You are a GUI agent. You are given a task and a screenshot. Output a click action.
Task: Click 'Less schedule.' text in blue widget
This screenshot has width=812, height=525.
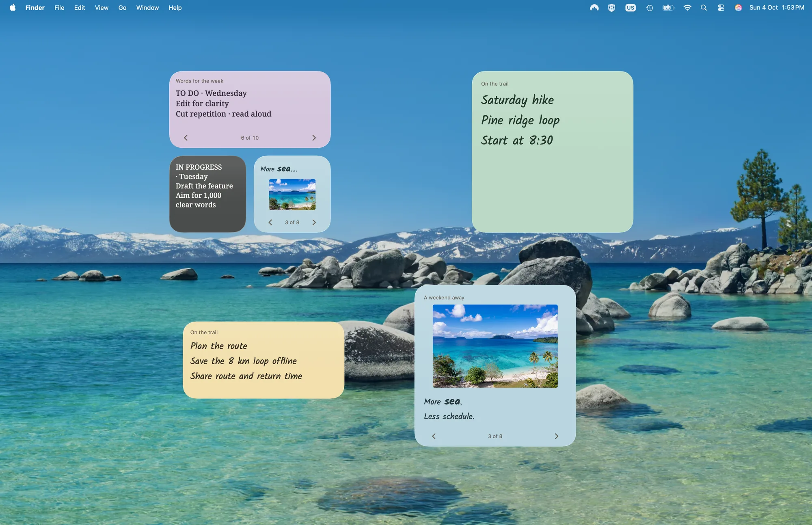(x=449, y=416)
